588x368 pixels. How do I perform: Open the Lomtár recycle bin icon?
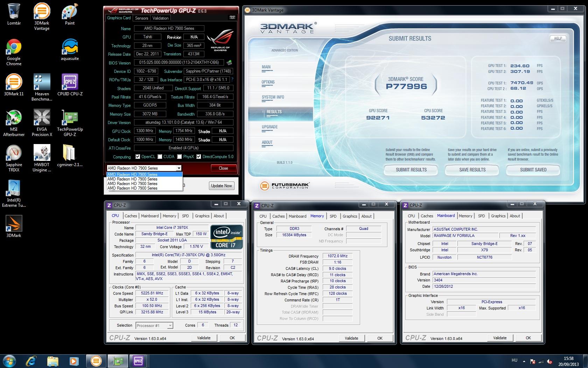coord(14,14)
